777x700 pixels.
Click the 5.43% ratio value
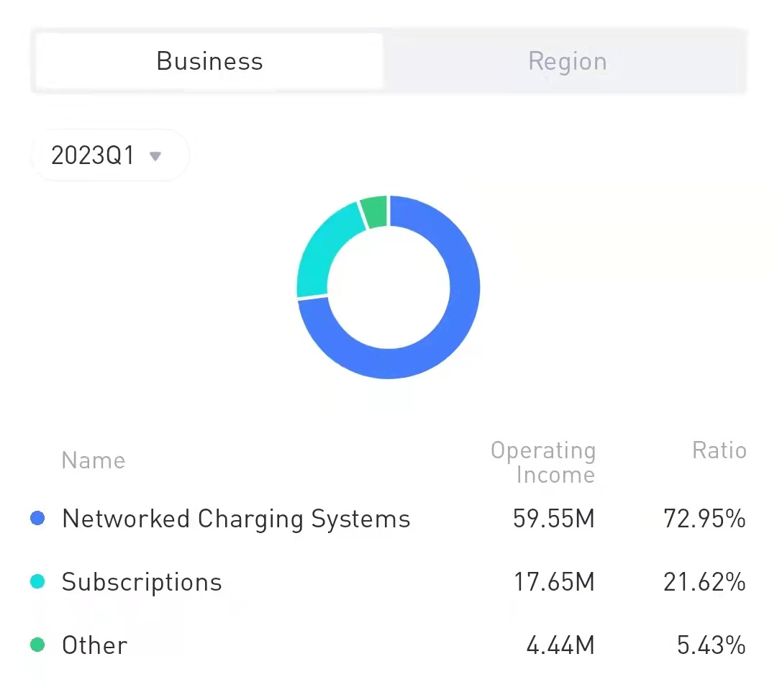710,645
